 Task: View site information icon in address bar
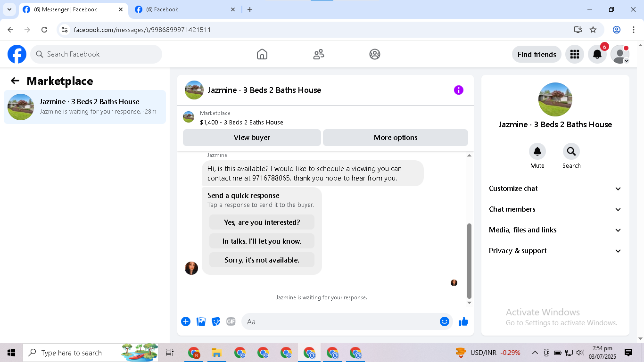click(65, 30)
